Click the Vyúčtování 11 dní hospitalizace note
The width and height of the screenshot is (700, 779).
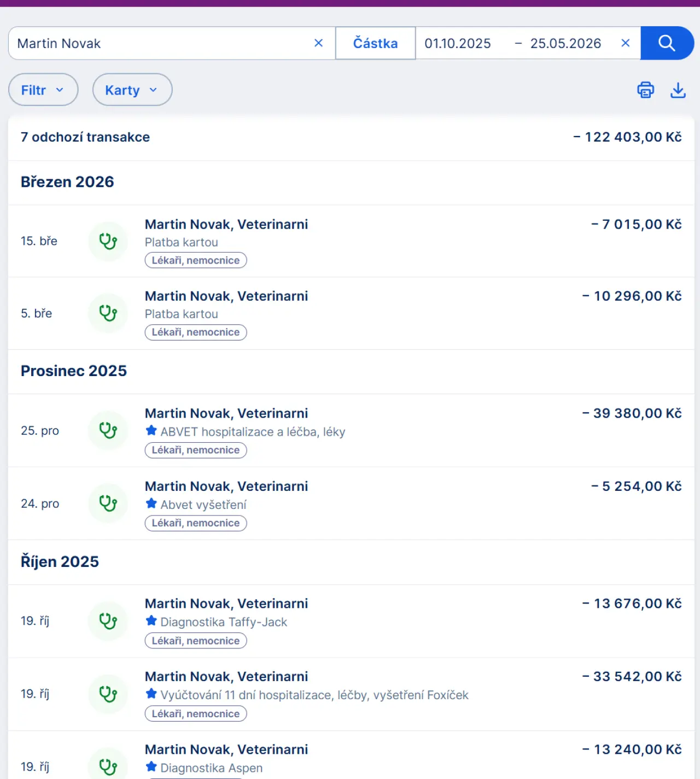[x=314, y=695]
